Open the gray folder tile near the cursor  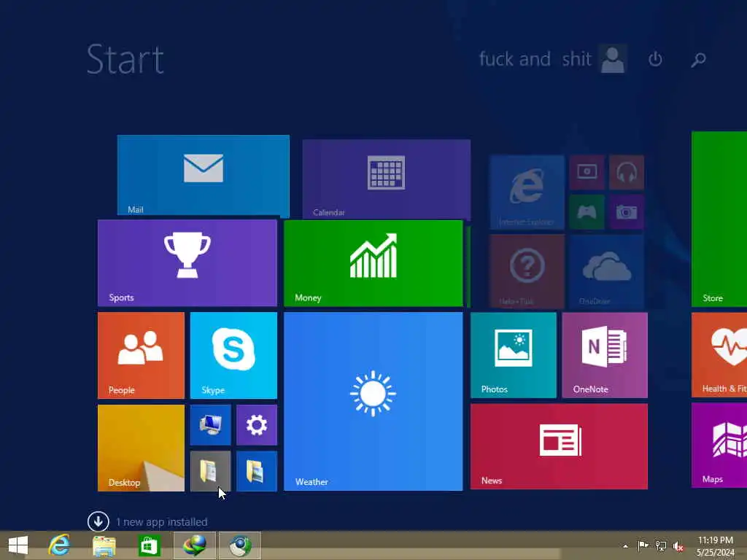click(211, 471)
